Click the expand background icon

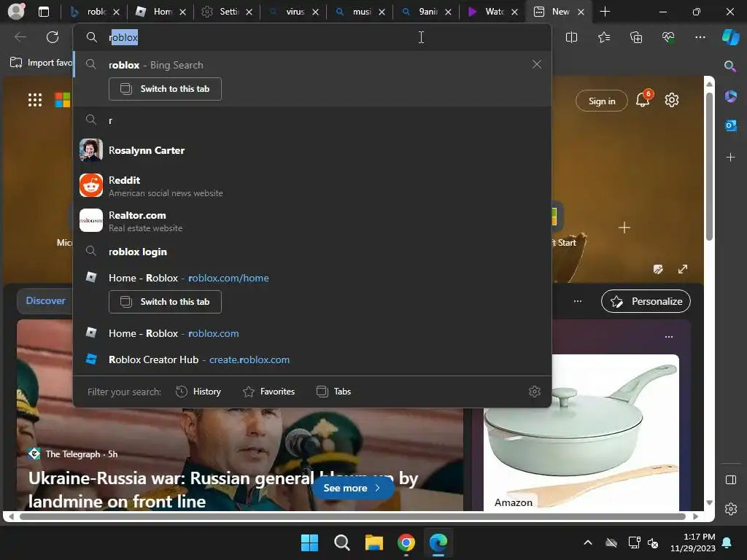683,269
